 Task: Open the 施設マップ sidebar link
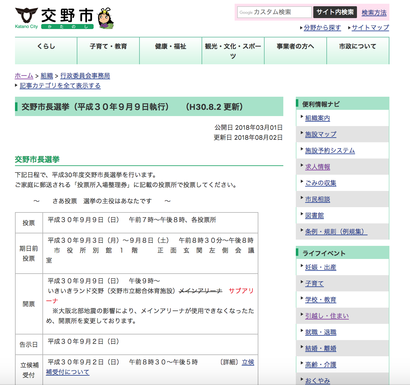[321, 134]
